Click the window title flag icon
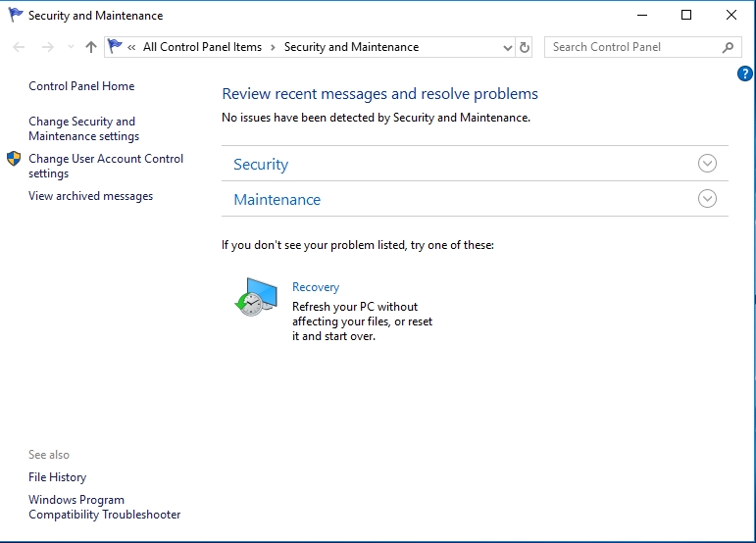This screenshot has width=756, height=543. click(16, 15)
